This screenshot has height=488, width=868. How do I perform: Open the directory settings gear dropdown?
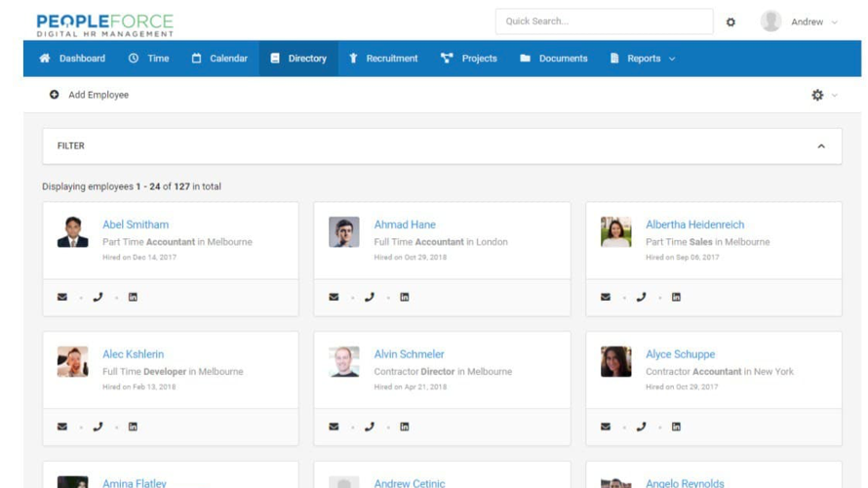coord(823,95)
